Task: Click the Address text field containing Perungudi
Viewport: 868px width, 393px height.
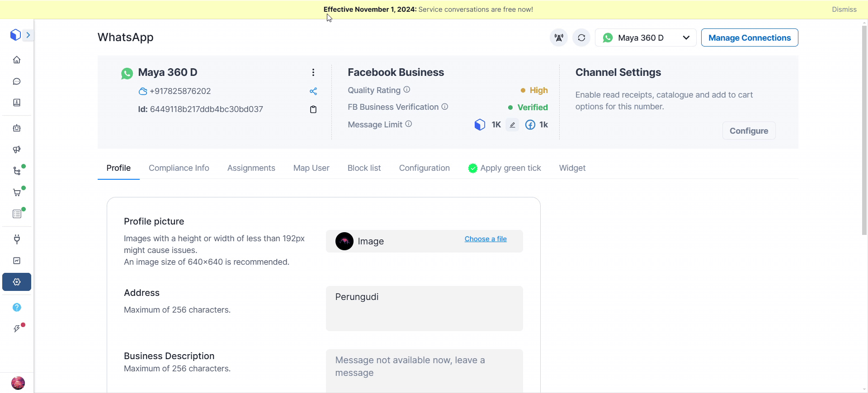Action: pos(424,308)
